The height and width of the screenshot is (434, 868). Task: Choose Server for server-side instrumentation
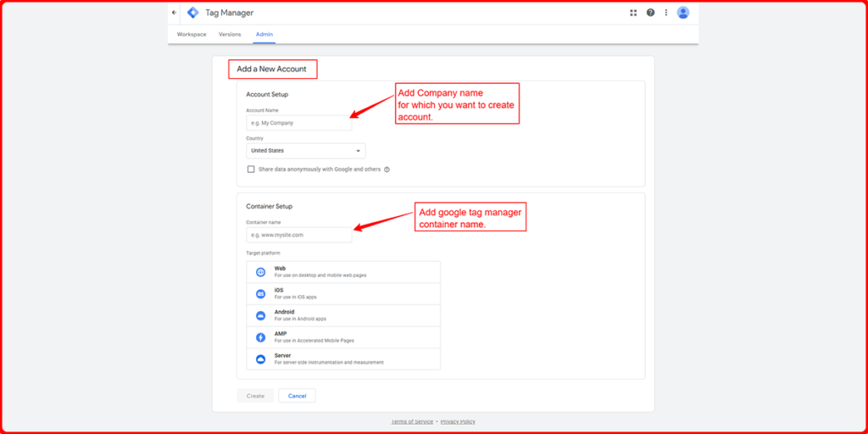tap(343, 359)
